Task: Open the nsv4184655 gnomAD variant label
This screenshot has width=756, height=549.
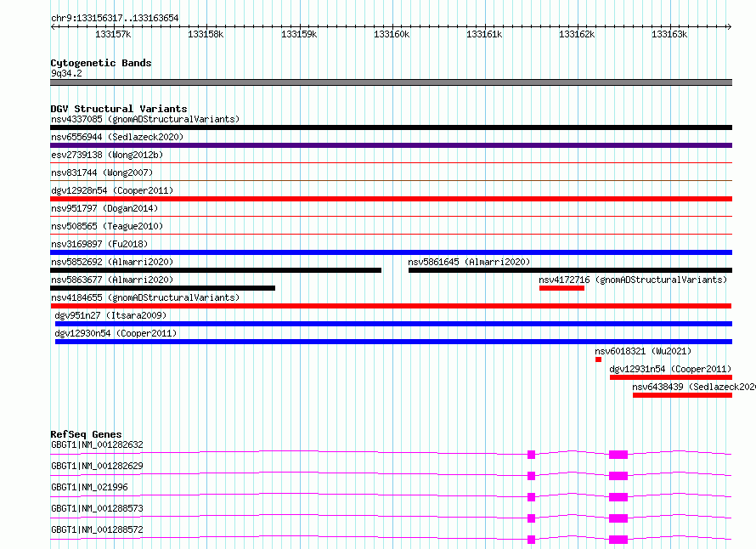Action: click(145, 297)
